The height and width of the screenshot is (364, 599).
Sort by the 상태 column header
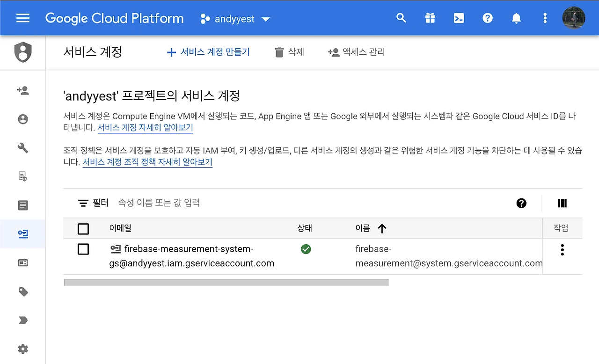(x=305, y=228)
